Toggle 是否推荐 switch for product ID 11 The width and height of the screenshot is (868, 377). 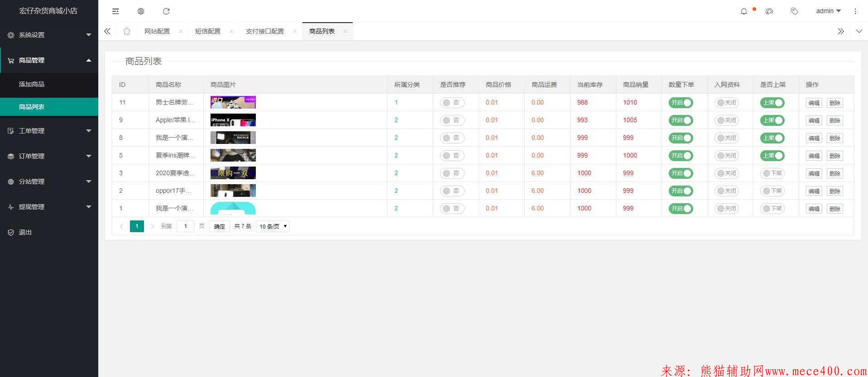452,103
